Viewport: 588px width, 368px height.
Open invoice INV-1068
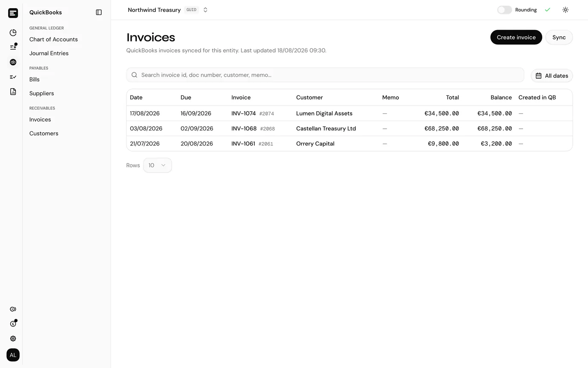(244, 128)
